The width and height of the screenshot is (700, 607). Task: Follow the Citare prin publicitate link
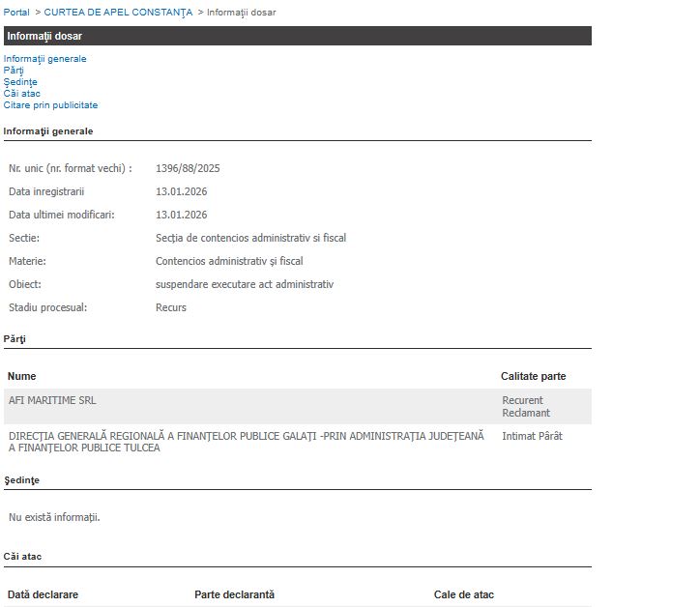(50, 105)
